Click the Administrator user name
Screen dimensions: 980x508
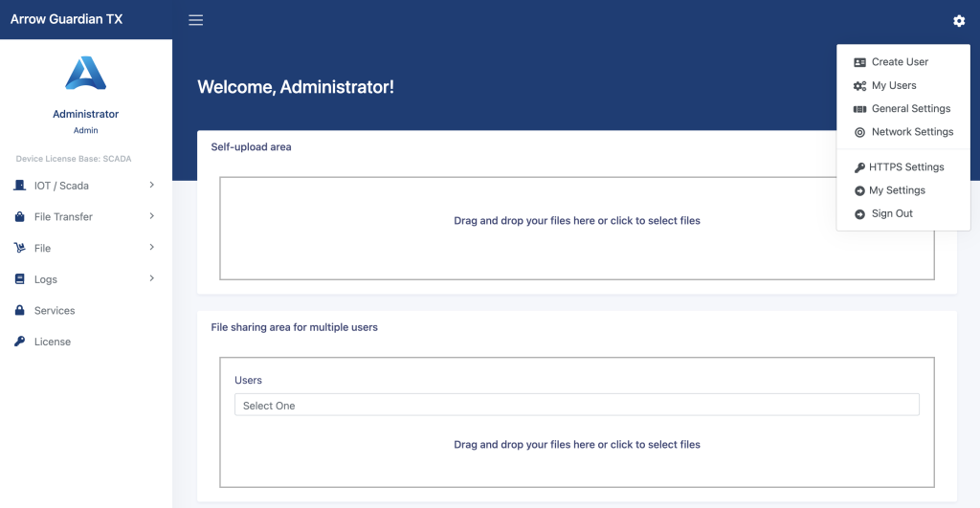tap(85, 114)
